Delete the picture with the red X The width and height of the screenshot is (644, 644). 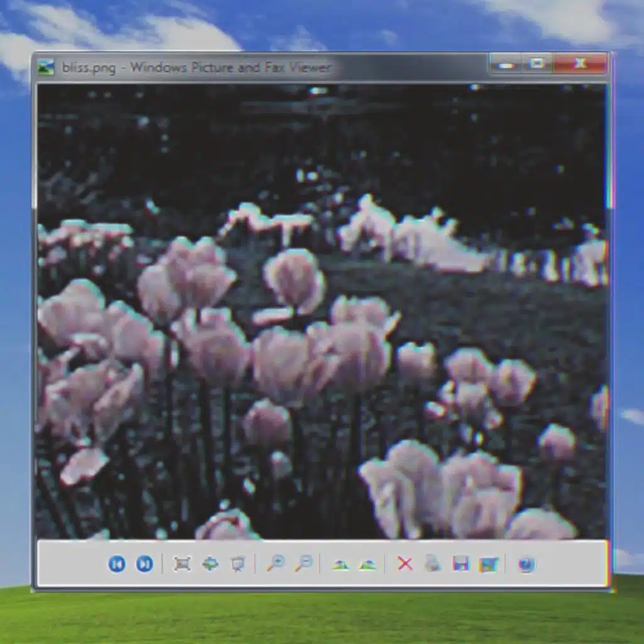[405, 564]
